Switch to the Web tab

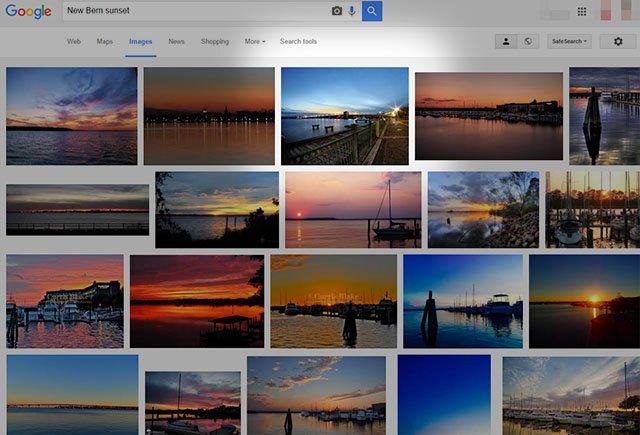click(x=73, y=41)
